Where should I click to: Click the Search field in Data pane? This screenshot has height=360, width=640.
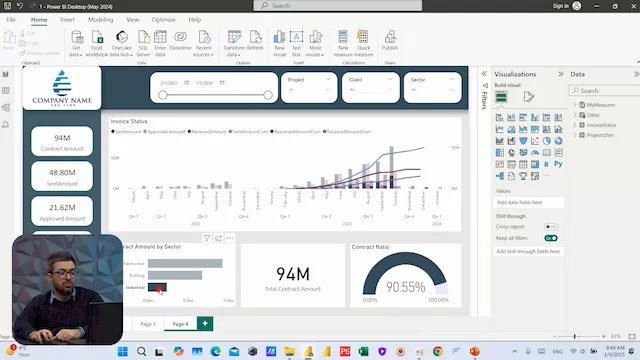(604, 91)
